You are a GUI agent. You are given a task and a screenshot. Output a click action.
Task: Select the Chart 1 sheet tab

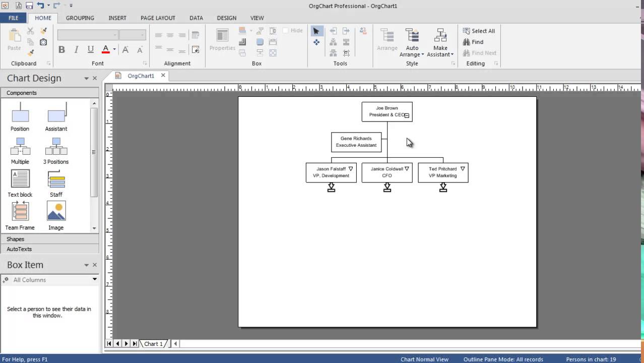[154, 344]
